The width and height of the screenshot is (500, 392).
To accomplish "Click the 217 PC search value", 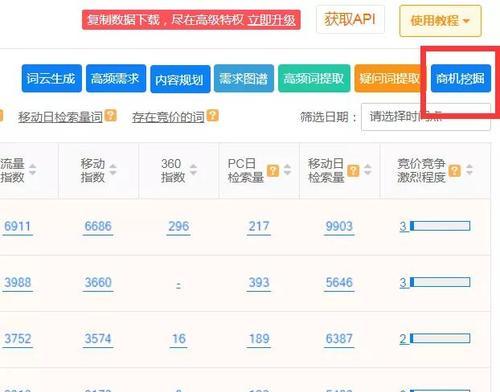I will coord(259,226).
